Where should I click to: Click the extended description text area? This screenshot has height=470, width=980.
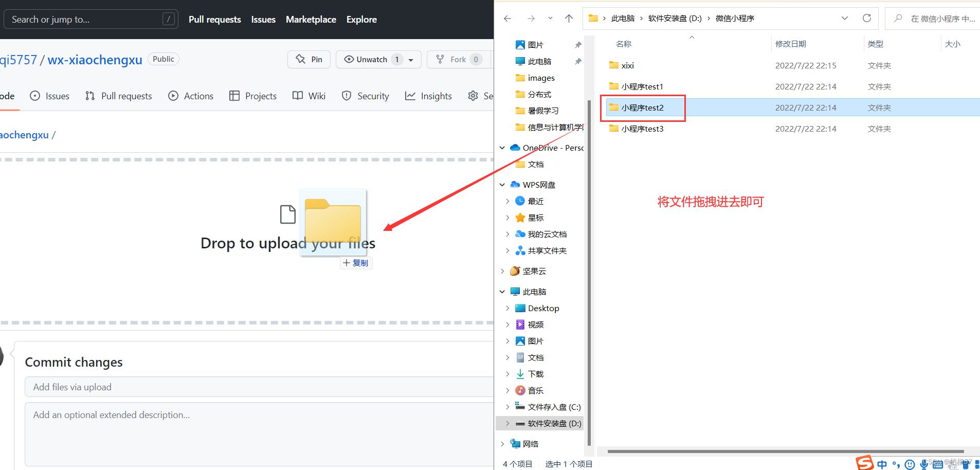(259, 434)
